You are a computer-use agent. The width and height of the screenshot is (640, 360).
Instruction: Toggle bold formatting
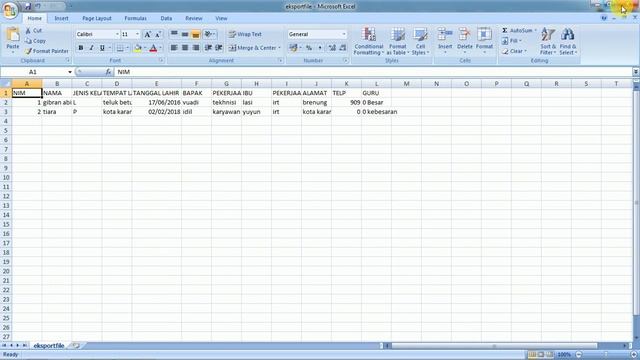click(81, 48)
